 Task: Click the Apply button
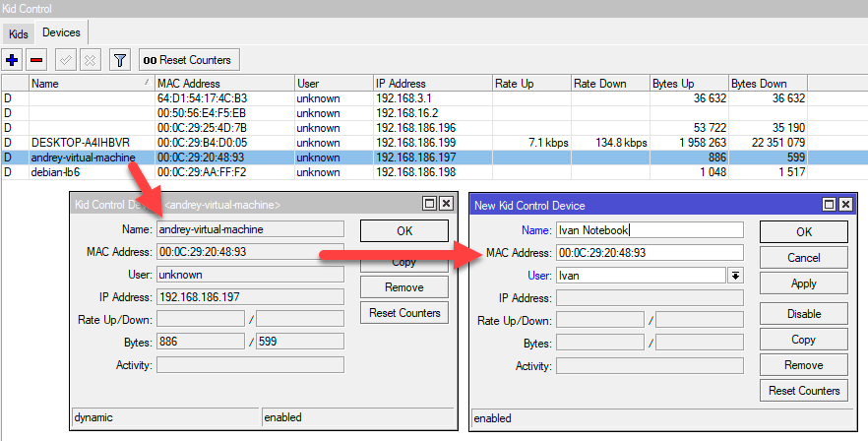803,283
